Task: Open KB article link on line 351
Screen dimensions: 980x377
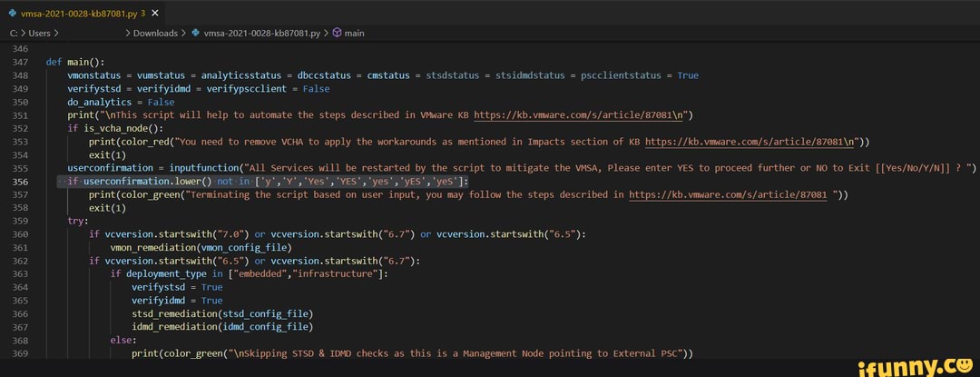Action: (x=582, y=115)
